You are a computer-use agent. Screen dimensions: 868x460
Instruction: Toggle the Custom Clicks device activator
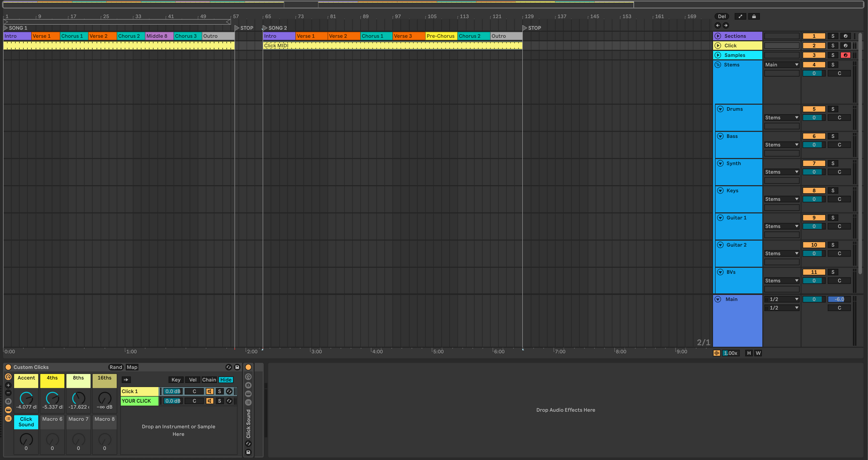click(8, 367)
